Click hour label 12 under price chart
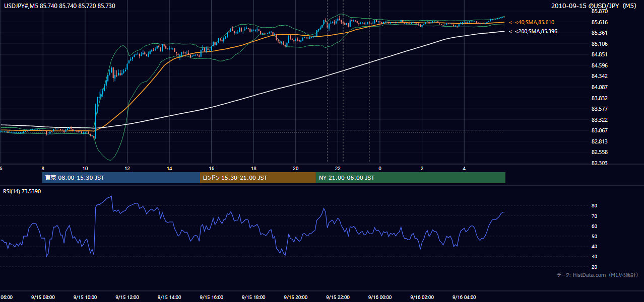Image resolution: width=644 pixels, height=302 pixels. [x=127, y=168]
